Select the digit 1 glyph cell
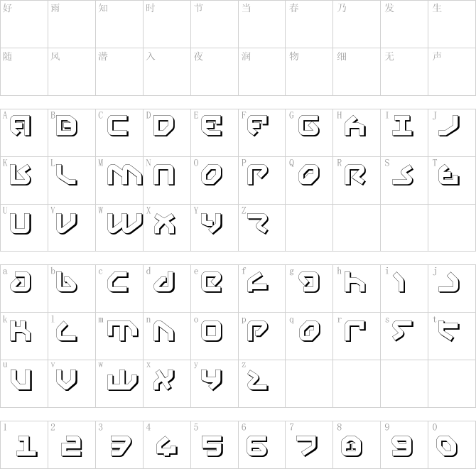Image resolution: width=476 pixels, height=469 pixels. tap(24, 446)
